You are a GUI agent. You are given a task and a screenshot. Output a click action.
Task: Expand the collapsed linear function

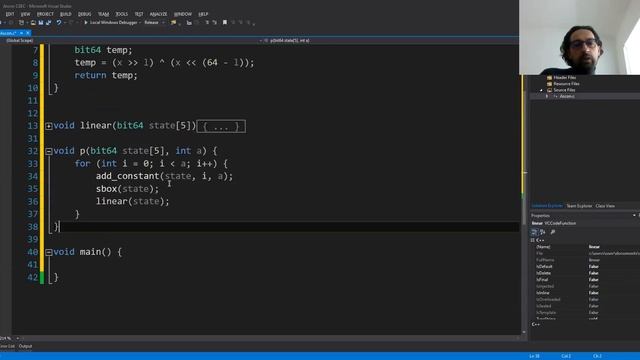(49, 126)
